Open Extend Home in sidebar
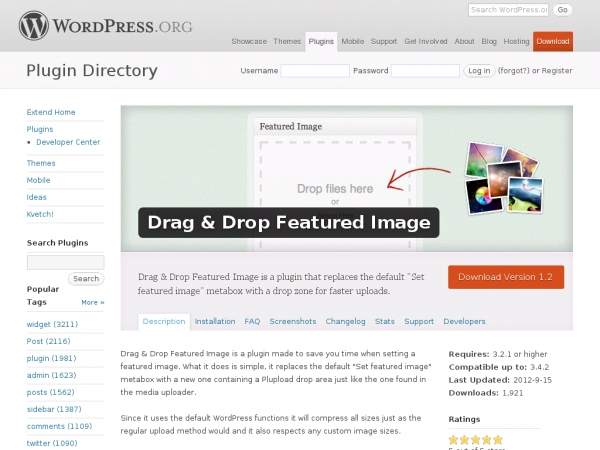The width and height of the screenshot is (600, 450). (51, 112)
